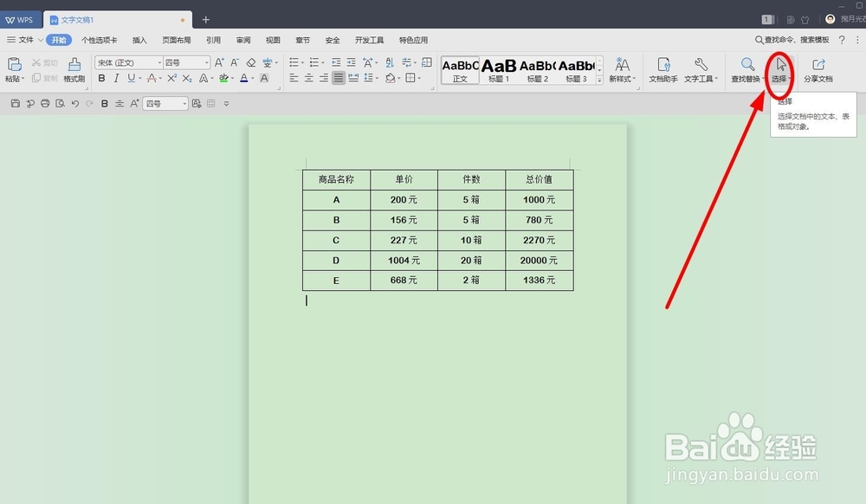This screenshot has width=866, height=504.
Task: Click the print preview icon
Action: (59, 102)
